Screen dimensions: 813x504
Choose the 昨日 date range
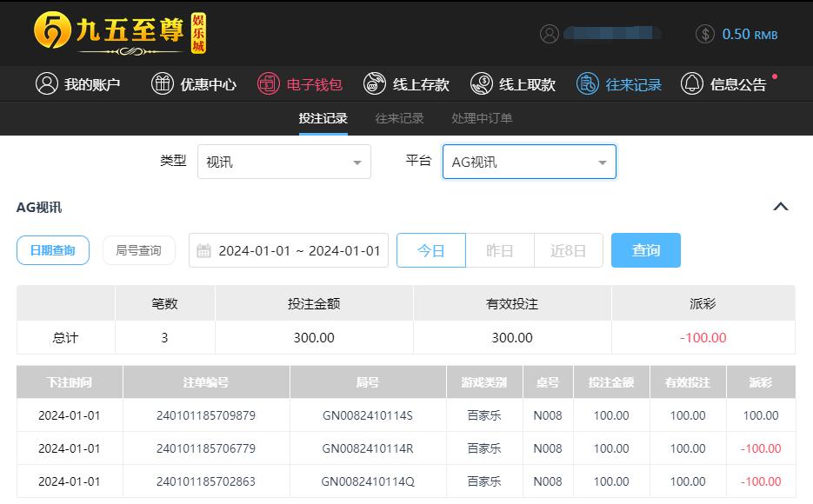499,250
